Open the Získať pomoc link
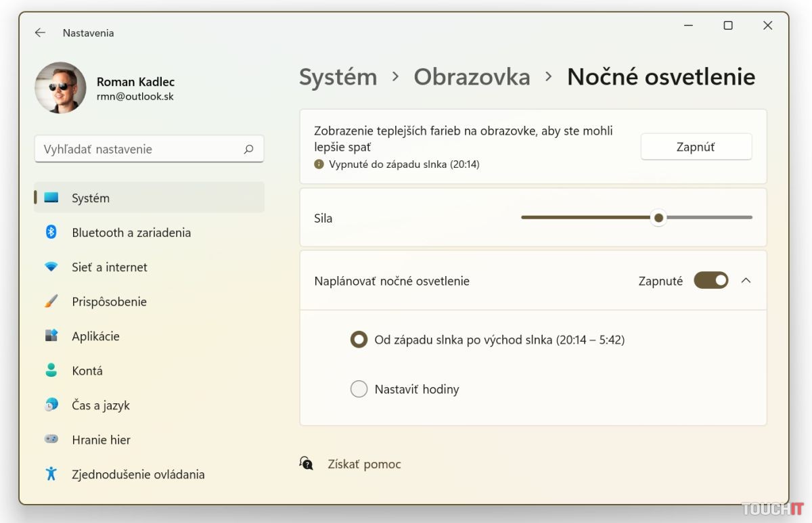This screenshot has width=812, height=523. [364, 464]
